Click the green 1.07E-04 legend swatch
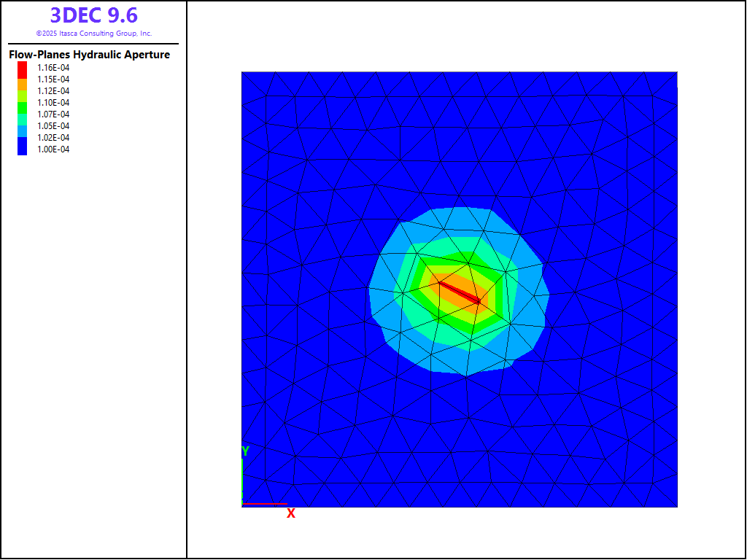 tap(22, 114)
